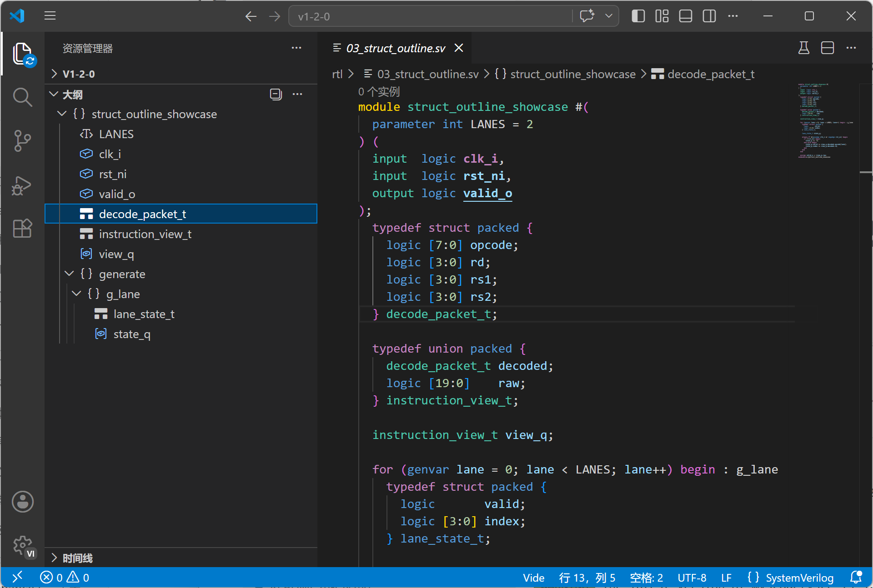This screenshot has height=588, width=873.
Task: Click the module keyword in the editor
Action: click(x=379, y=107)
